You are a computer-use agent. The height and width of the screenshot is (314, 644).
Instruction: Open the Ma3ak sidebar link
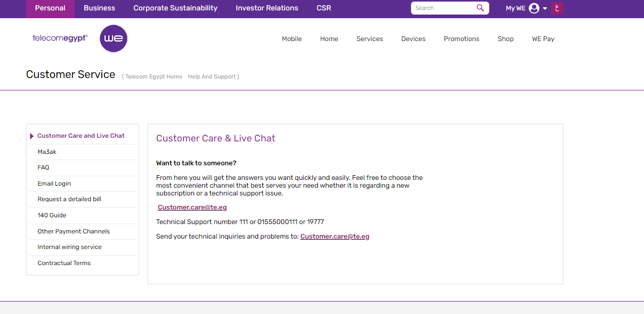click(47, 152)
